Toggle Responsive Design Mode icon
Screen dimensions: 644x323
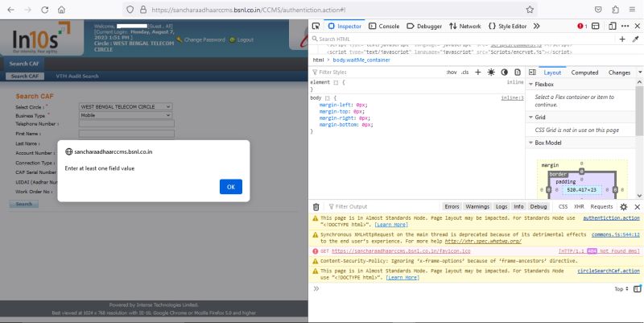[x=612, y=26]
